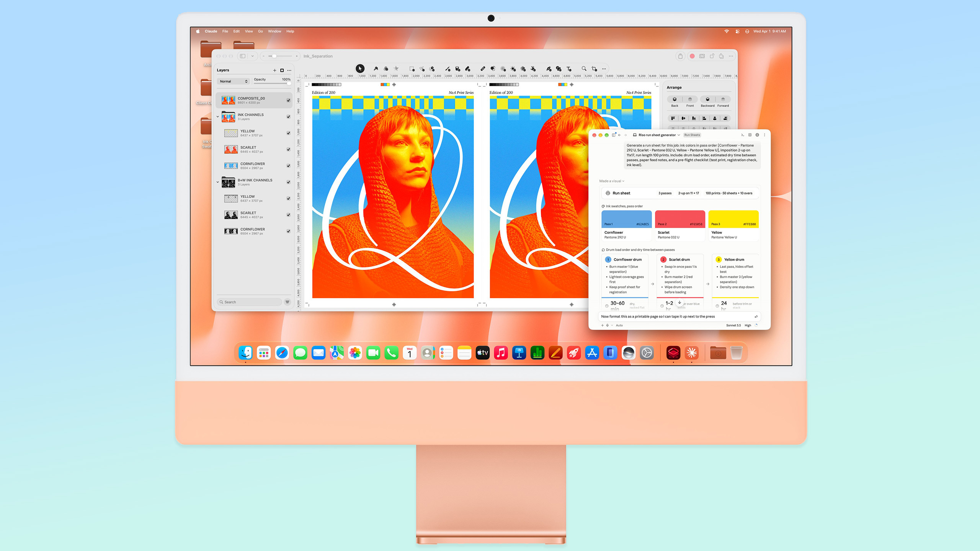
Task: Open the sidebar view dropdown chevron in title bar
Action: tap(253, 56)
